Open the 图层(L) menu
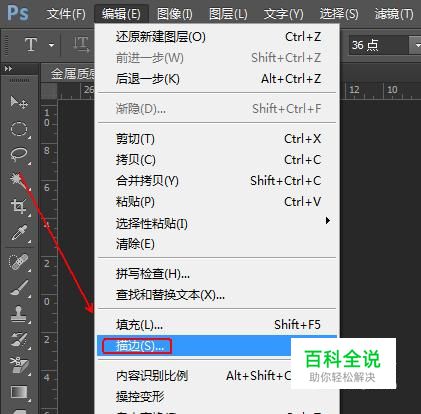Viewport: 421px width, 414px height. (x=228, y=14)
